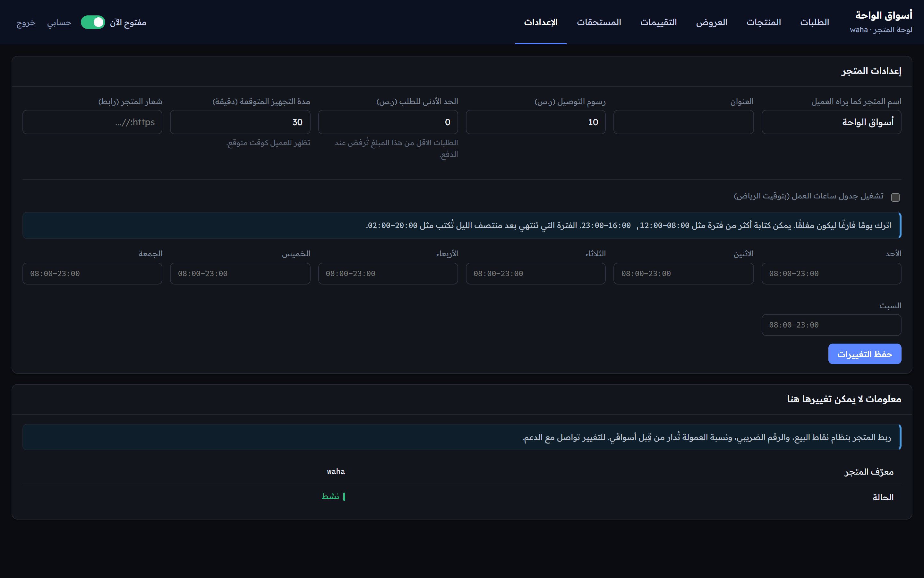This screenshot has width=924, height=578.
Task: Click the الخميس hours input
Action: click(240, 273)
